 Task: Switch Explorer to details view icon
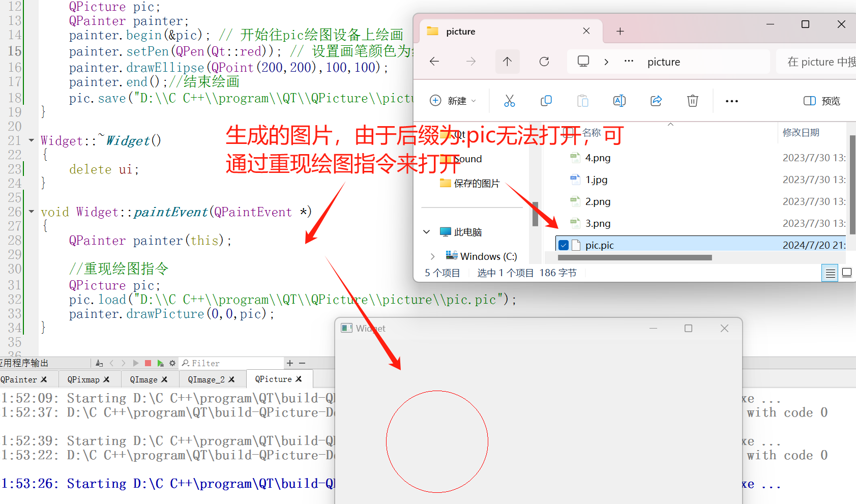pyautogui.click(x=830, y=273)
